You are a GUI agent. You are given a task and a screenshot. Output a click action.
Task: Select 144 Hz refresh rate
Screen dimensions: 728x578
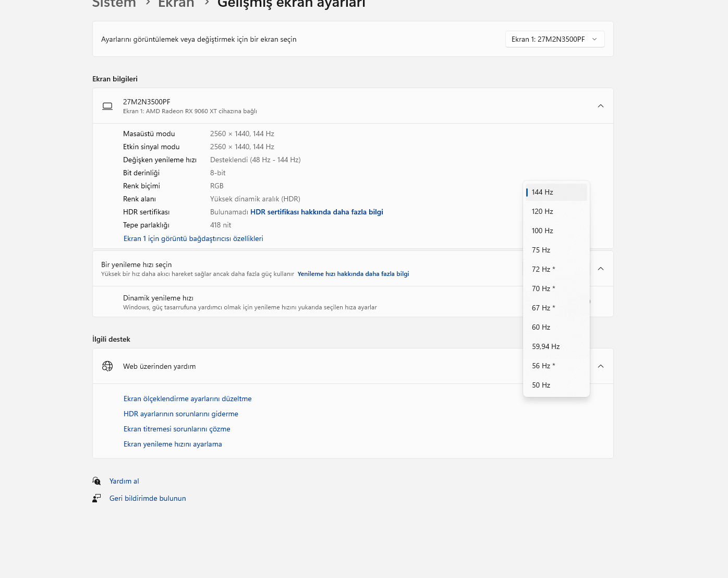[556, 192]
